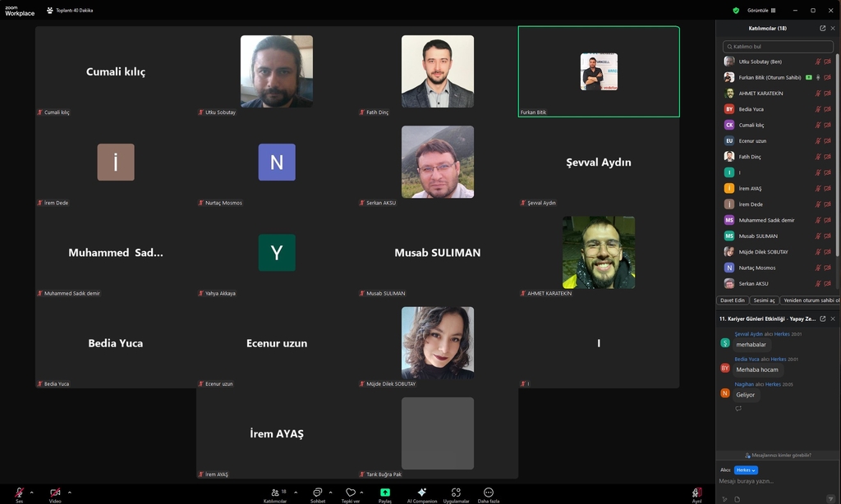Unmute microphone with the Ses button
The width and height of the screenshot is (841, 504).
[x=20, y=494]
